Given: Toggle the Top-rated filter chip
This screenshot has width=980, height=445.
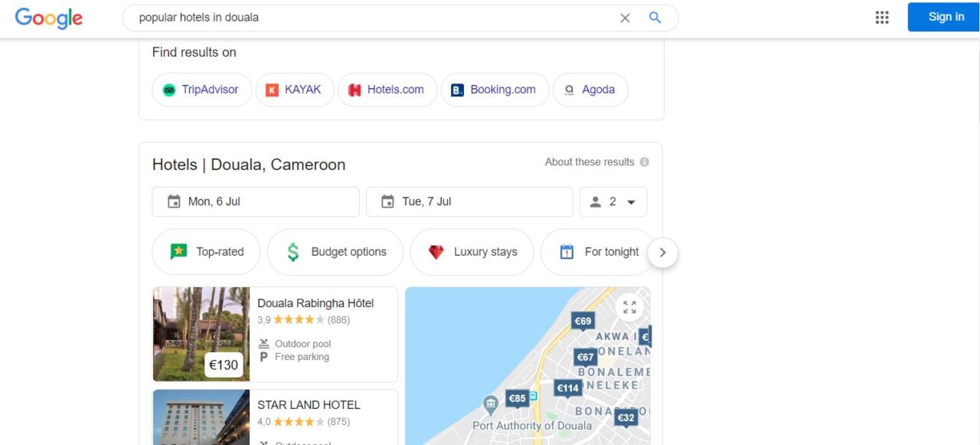Looking at the screenshot, I should 206,252.
